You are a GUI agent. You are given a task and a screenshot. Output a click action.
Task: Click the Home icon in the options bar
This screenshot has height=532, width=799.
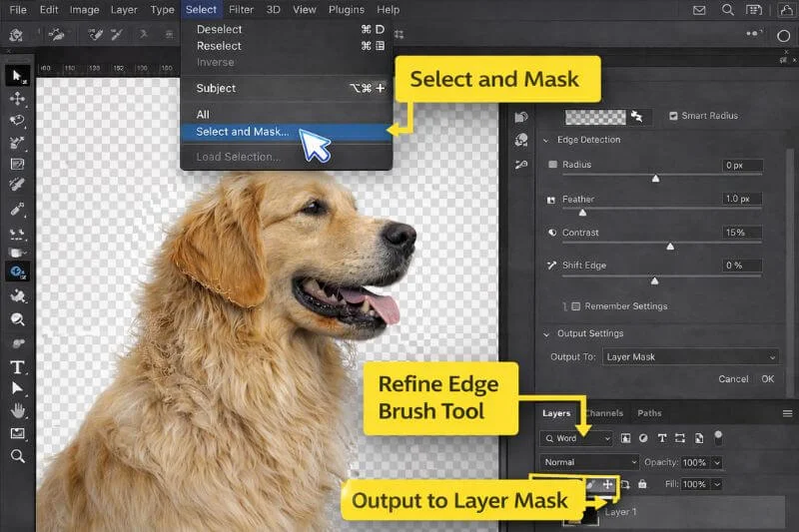tap(16, 35)
